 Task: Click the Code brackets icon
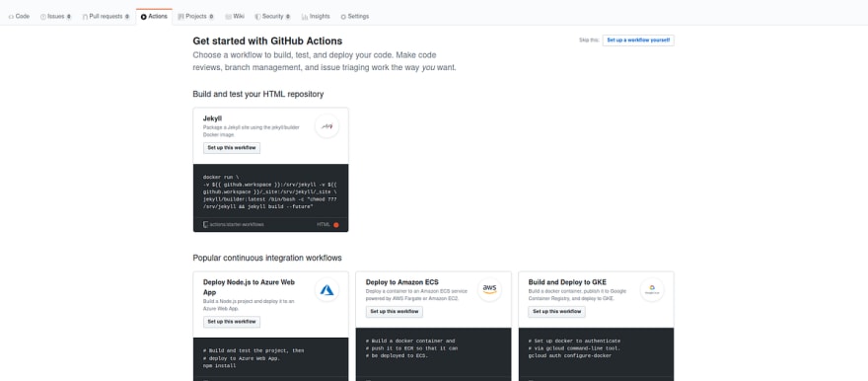[x=11, y=17]
